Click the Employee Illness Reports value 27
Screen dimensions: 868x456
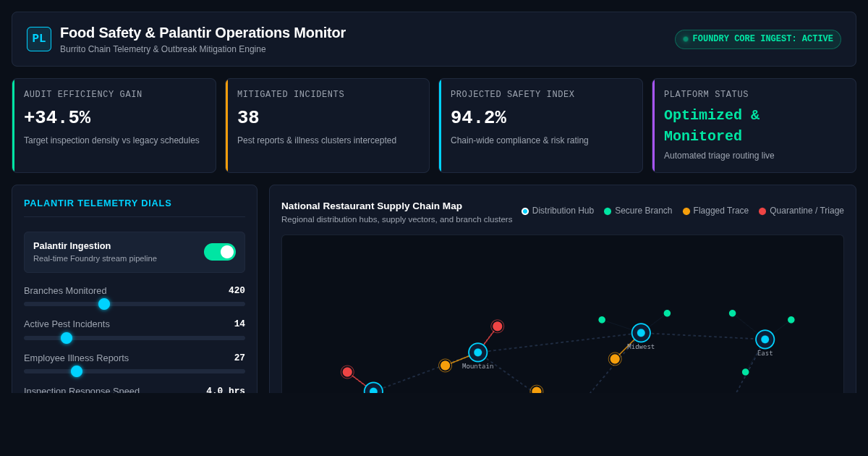(x=239, y=358)
